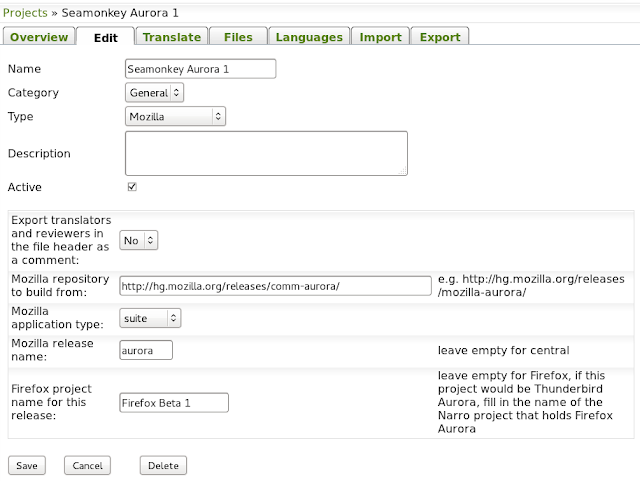The width and height of the screenshot is (640, 481).
Task: Delete the Seamonkey Aurora 1 project
Action: 163,465
